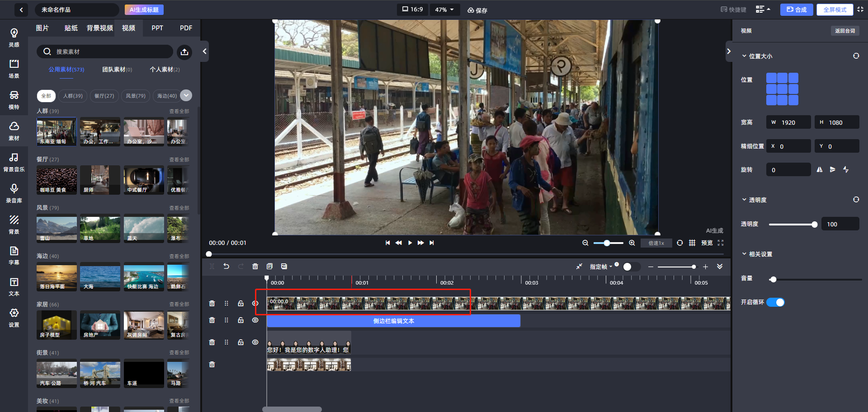Collapse the timeline with double chevron
868x412 pixels.
click(x=720, y=267)
